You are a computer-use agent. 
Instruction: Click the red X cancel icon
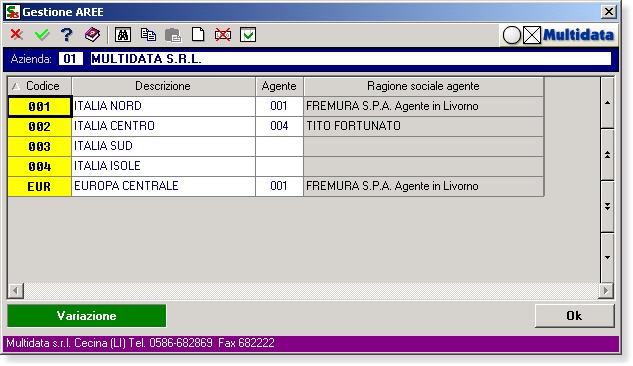(x=16, y=35)
